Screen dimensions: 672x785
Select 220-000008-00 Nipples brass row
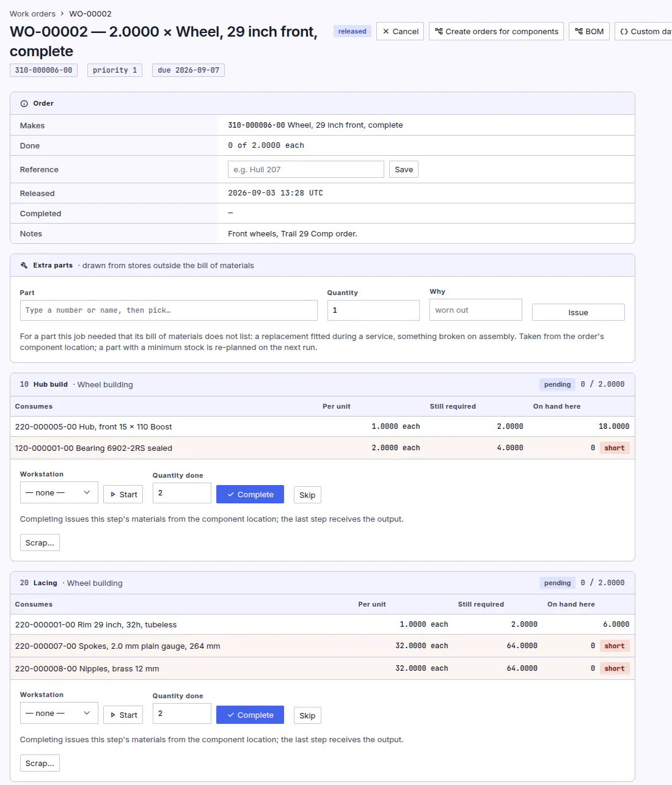tap(323, 668)
